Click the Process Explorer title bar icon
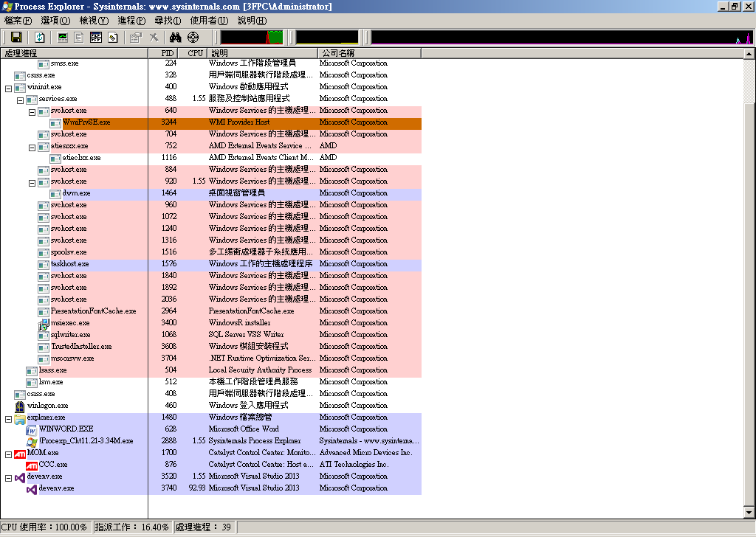This screenshot has width=756, height=537. [x=7, y=6]
